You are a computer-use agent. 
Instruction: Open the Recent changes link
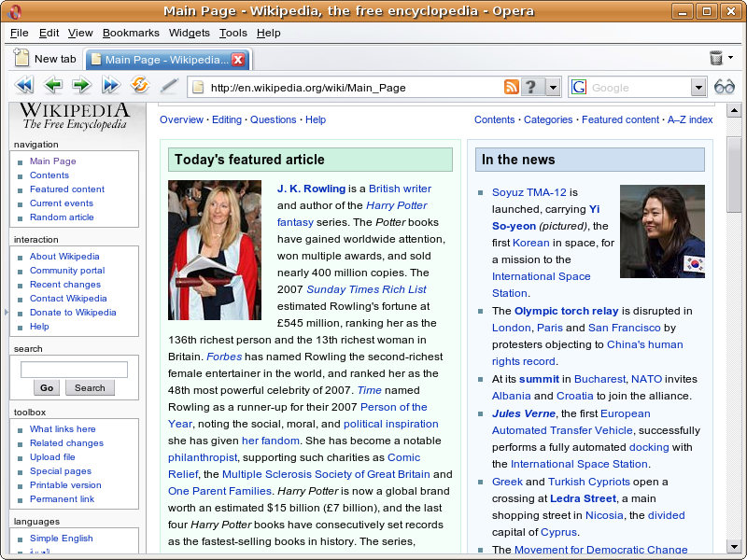point(65,285)
